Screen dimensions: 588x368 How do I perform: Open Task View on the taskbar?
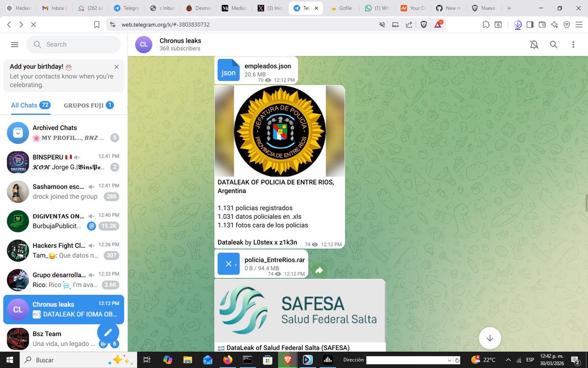(x=147, y=360)
